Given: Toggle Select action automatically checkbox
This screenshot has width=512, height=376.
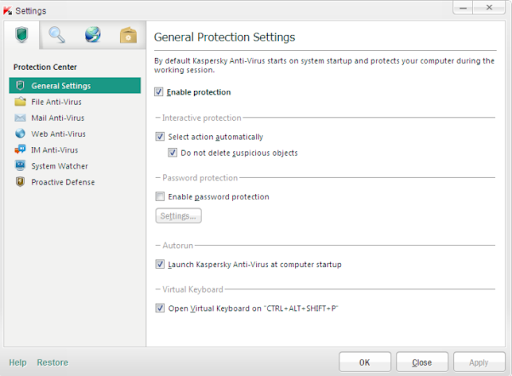Looking at the screenshot, I should (x=160, y=136).
